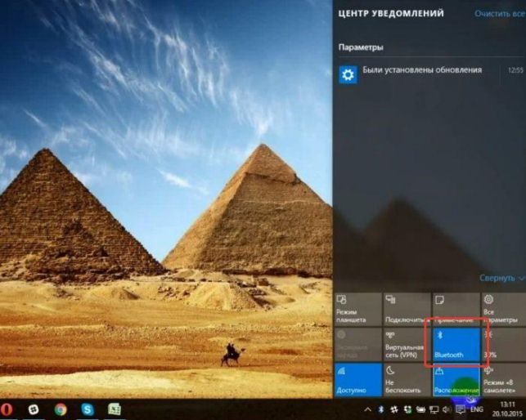This screenshot has height=420, width=526.
Task: Click Очистить все to clear notifications
Action: pyautogui.click(x=499, y=14)
